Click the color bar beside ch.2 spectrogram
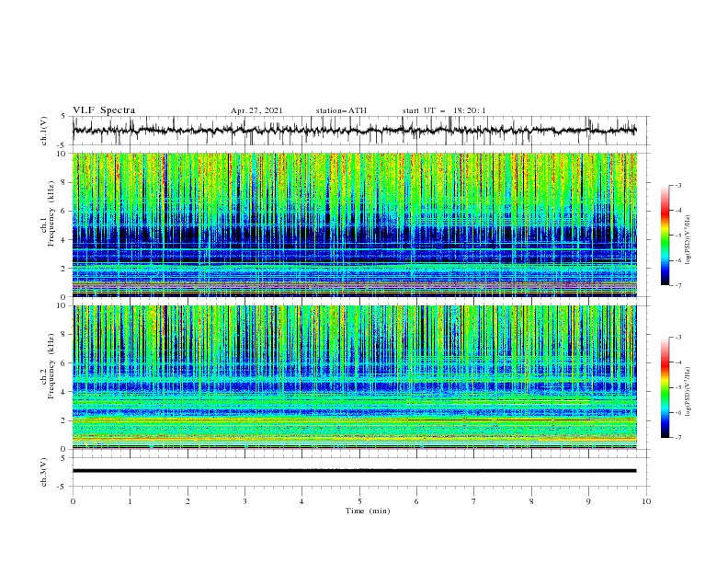728x563 pixels. pyautogui.click(x=665, y=387)
